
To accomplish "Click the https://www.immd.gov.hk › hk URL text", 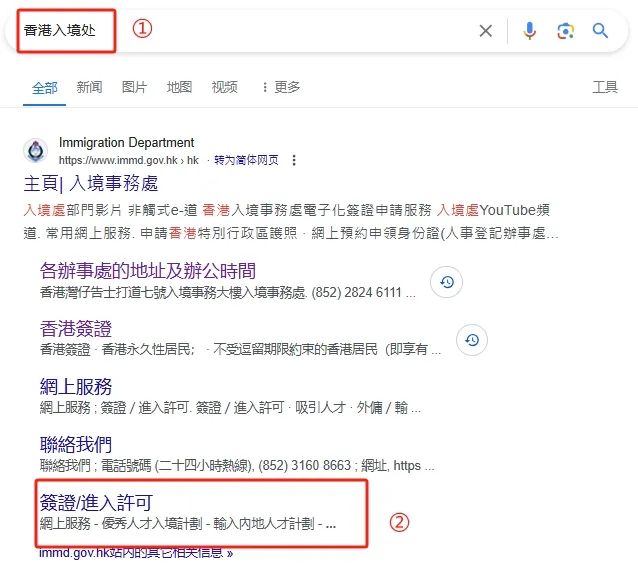I will (129, 160).
